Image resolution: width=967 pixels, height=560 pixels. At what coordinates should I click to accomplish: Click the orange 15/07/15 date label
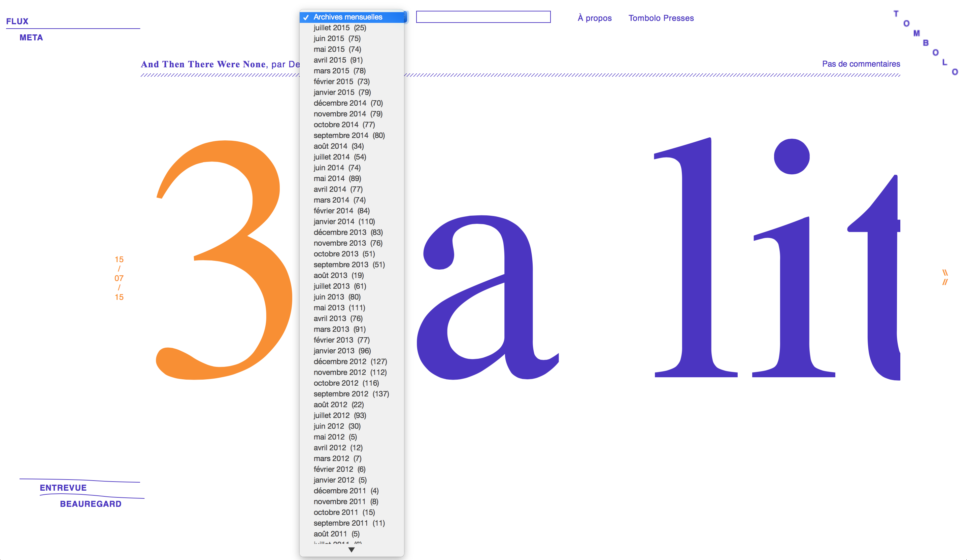119,278
